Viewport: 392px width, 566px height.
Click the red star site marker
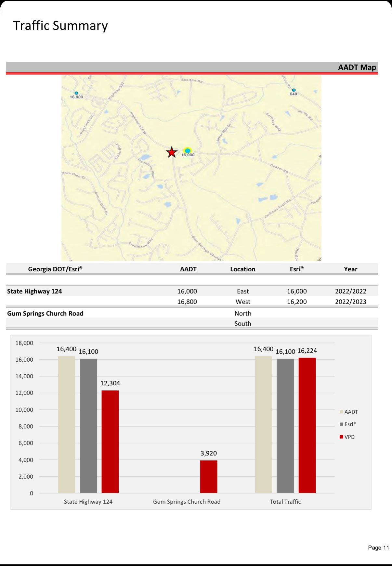[172, 152]
